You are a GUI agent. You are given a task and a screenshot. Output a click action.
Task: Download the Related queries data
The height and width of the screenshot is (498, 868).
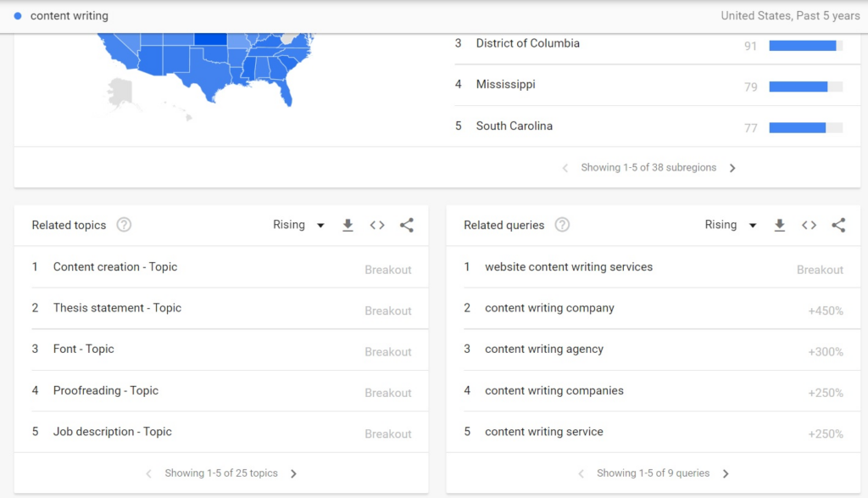tap(780, 226)
